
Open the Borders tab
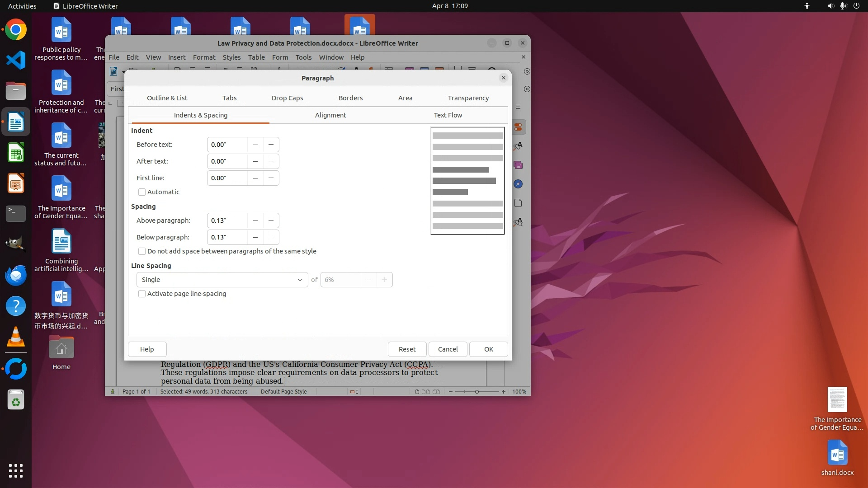[350, 98]
